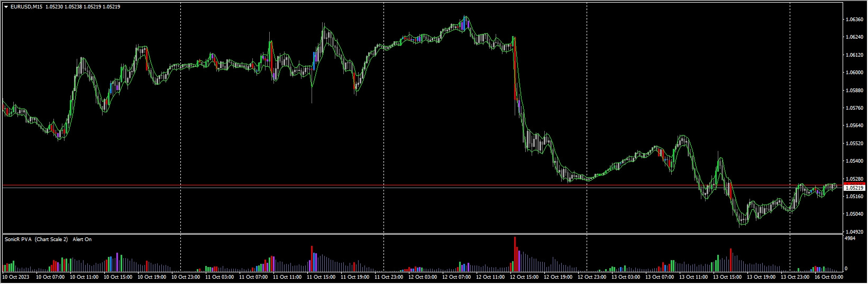This screenshot has height=284, width=868.
Task: Click the 11 Oct 03:00 time label
Action: [x=221, y=277]
